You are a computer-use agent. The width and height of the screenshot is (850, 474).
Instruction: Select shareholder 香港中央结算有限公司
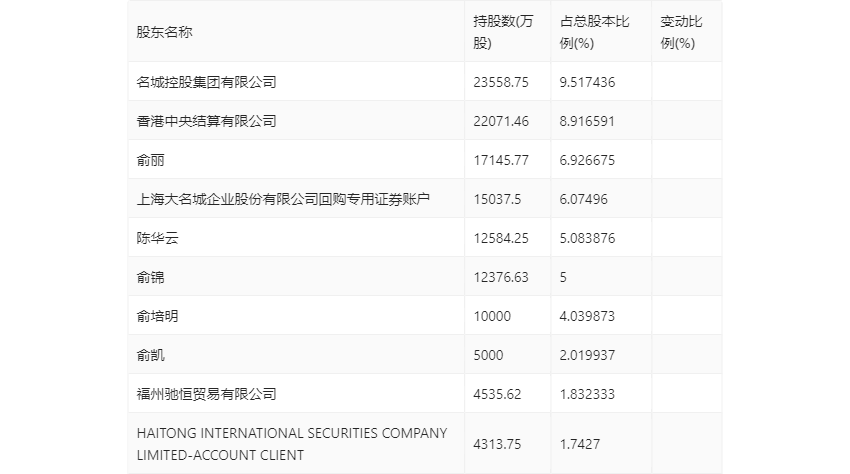[207, 121]
